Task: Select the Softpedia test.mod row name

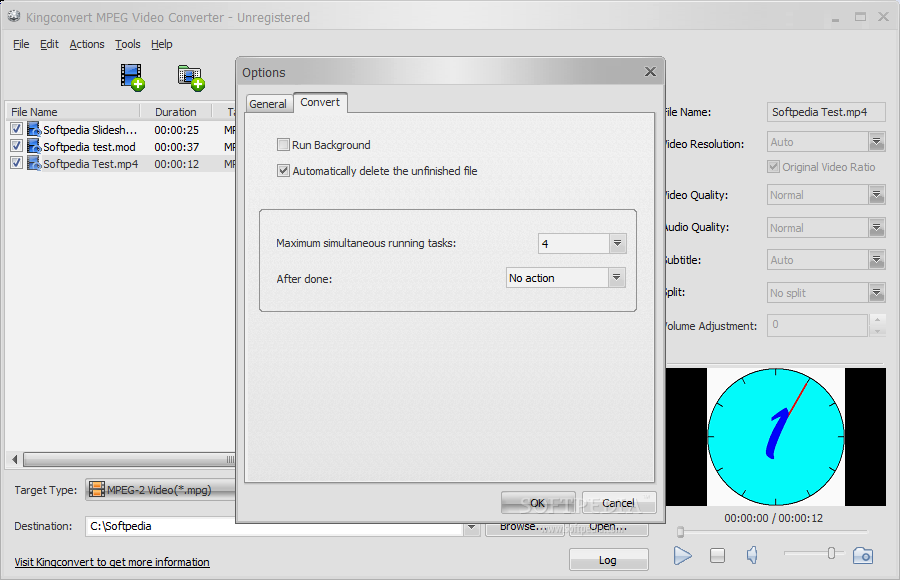Action: coord(90,147)
